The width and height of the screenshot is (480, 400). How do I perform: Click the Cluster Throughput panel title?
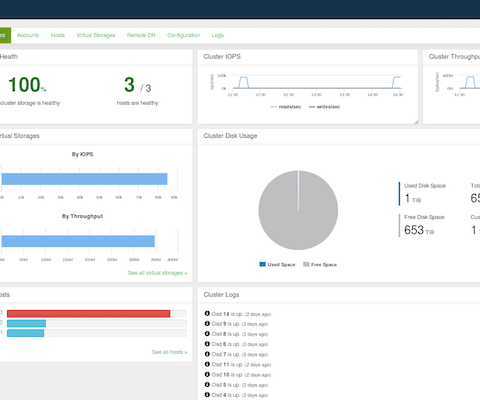click(x=454, y=57)
